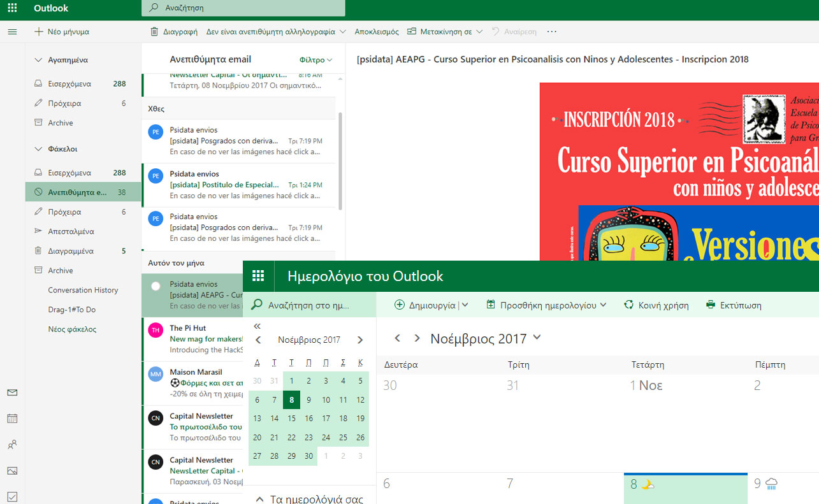Click the Νέο μήνυμα plus icon
Image resolution: width=819 pixels, height=504 pixels.
point(39,31)
